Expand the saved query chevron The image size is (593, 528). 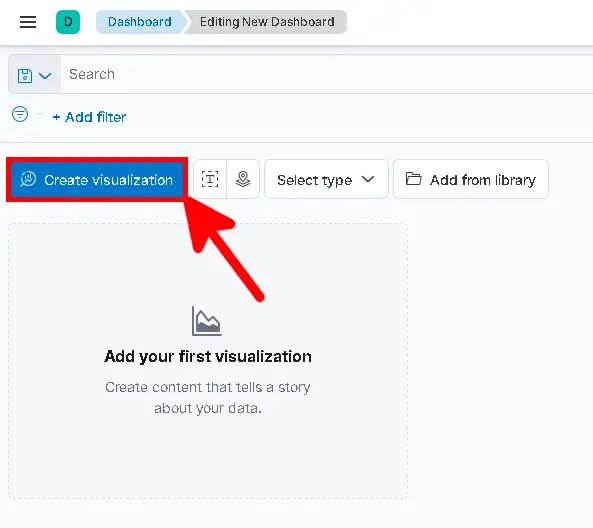click(45, 76)
